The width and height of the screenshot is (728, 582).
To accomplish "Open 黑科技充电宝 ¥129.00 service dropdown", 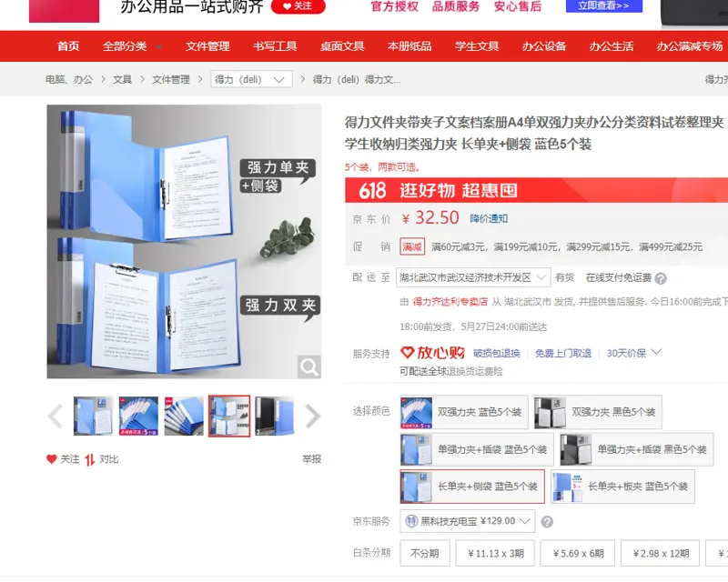I will pyautogui.click(x=468, y=521).
